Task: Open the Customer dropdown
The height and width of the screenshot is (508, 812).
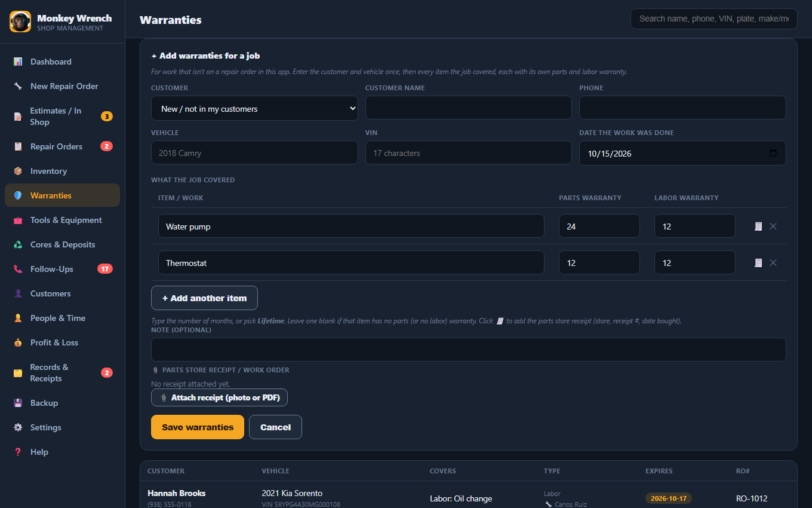Action: click(254, 108)
